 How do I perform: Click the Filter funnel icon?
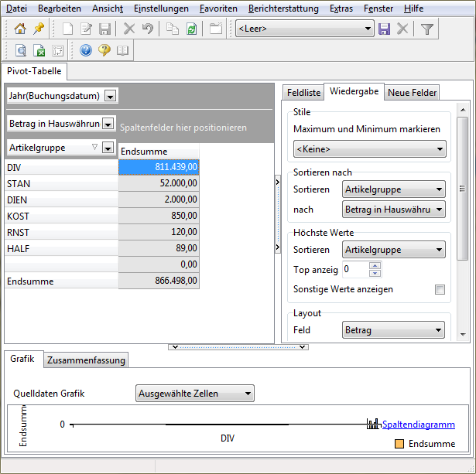(426, 29)
